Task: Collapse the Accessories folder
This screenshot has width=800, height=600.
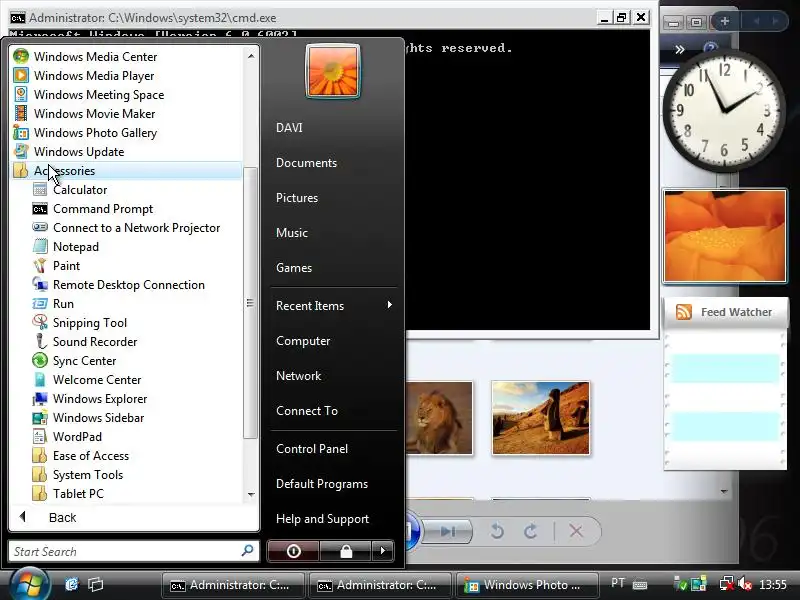Action: [127, 170]
